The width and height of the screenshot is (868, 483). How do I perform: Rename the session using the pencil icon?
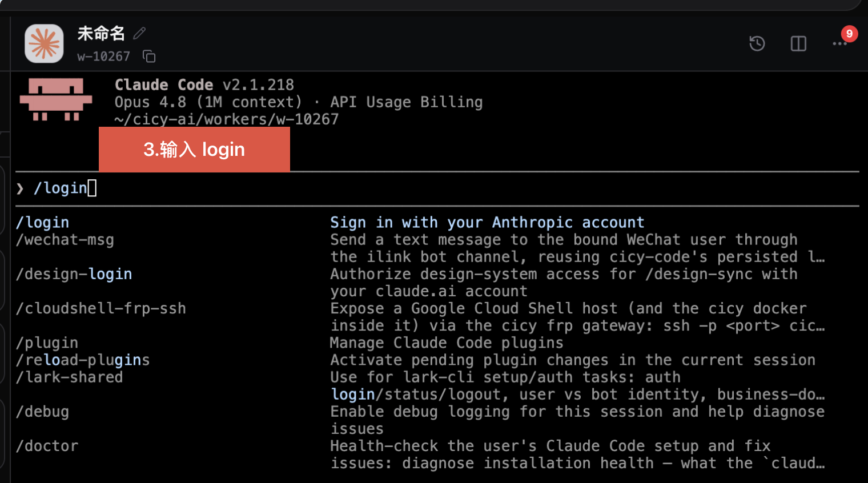coord(139,33)
